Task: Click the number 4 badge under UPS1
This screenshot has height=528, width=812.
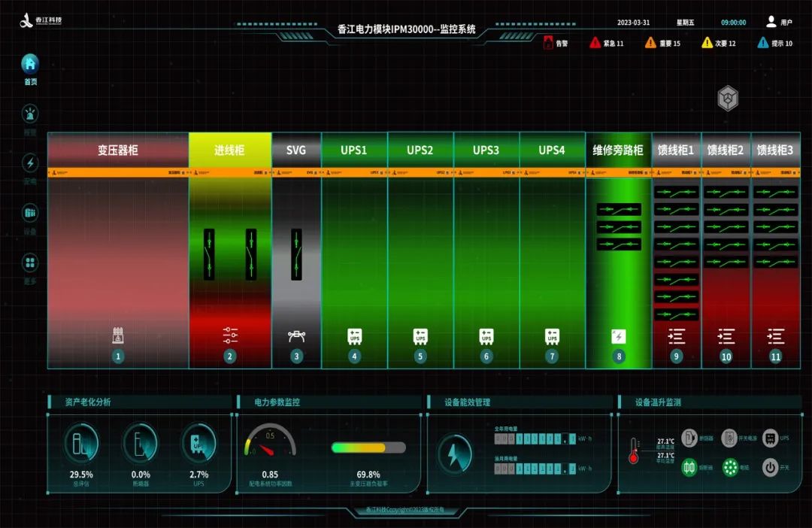Action: coord(354,357)
